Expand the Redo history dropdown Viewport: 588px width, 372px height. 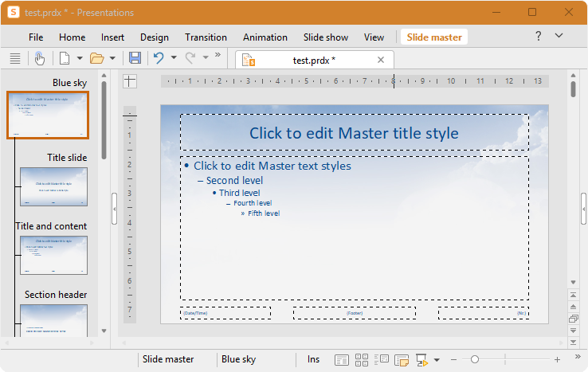click(x=206, y=57)
